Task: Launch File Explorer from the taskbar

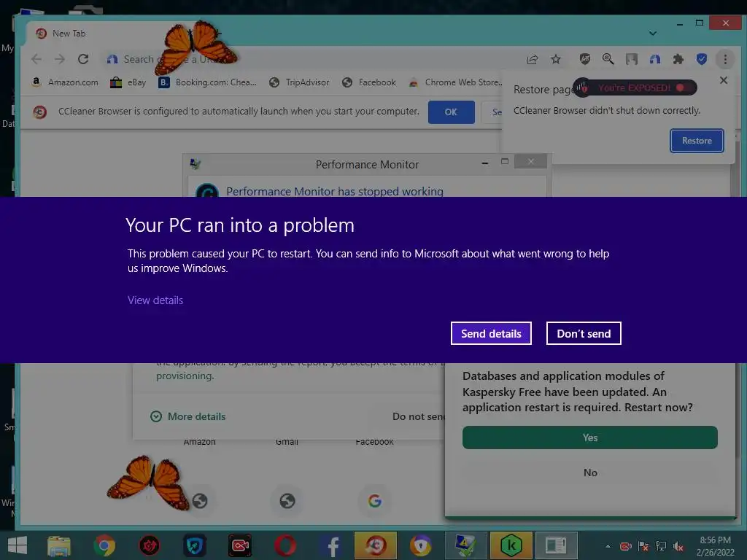Action: pos(59,545)
